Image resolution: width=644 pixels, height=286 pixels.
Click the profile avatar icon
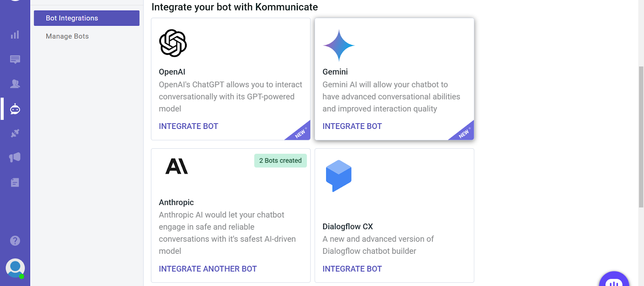(15, 268)
